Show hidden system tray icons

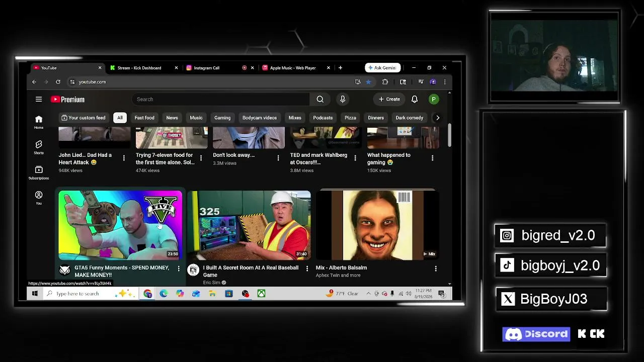click(368, 294)
